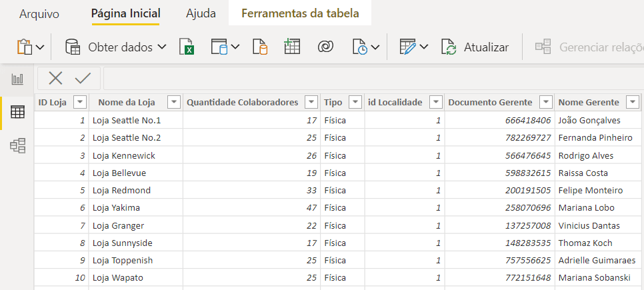Expand the Obter dados dropdown

coord(162,47)
